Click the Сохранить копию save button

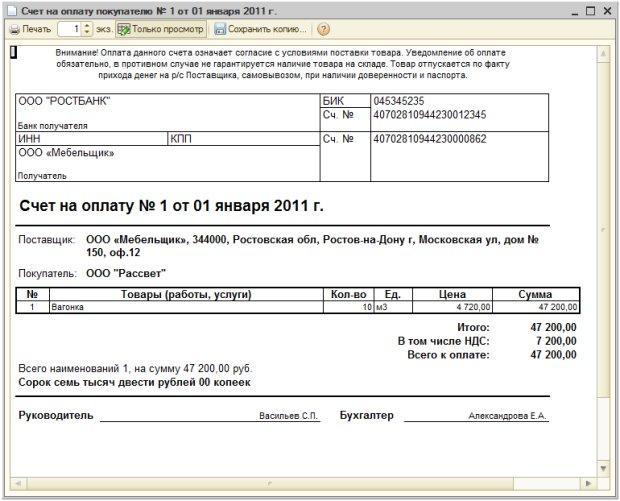pos(260,30)
